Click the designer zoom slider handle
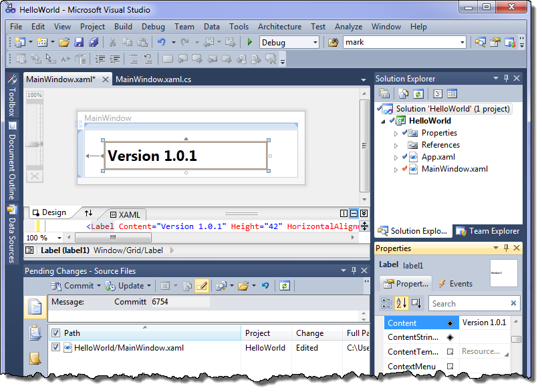542x392 pixels. (x=35, y=144)
